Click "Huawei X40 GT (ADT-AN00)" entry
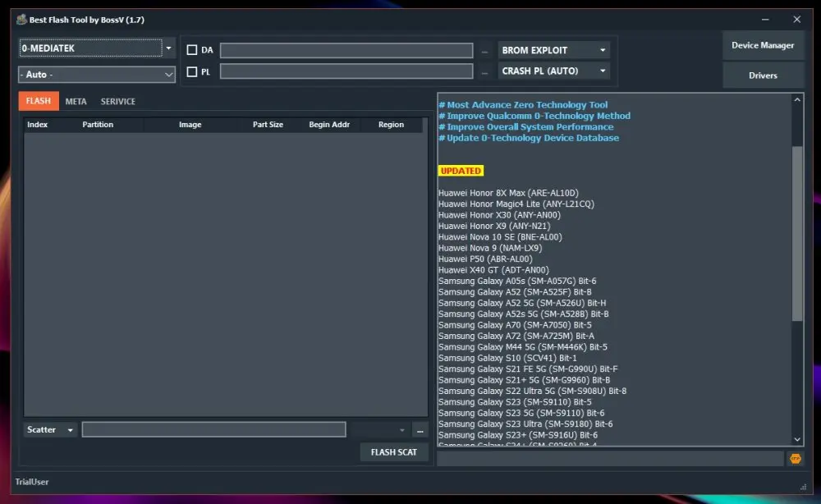 tap(493, 270)
